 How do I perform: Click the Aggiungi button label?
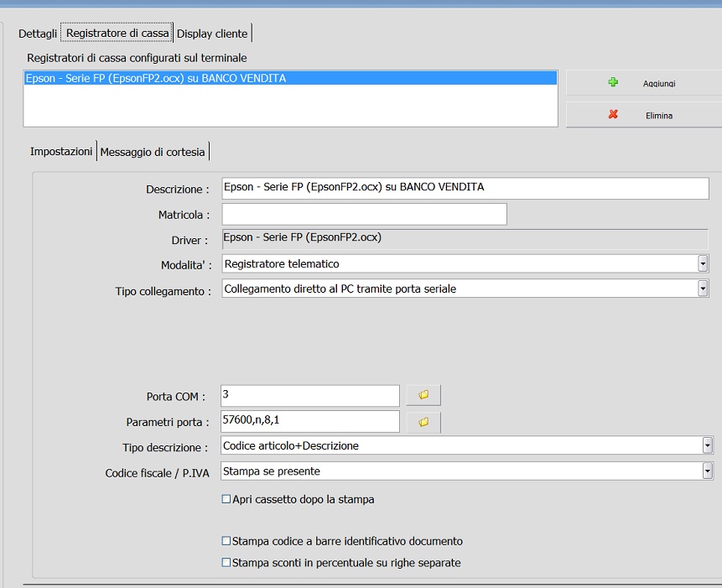(659, 83)
